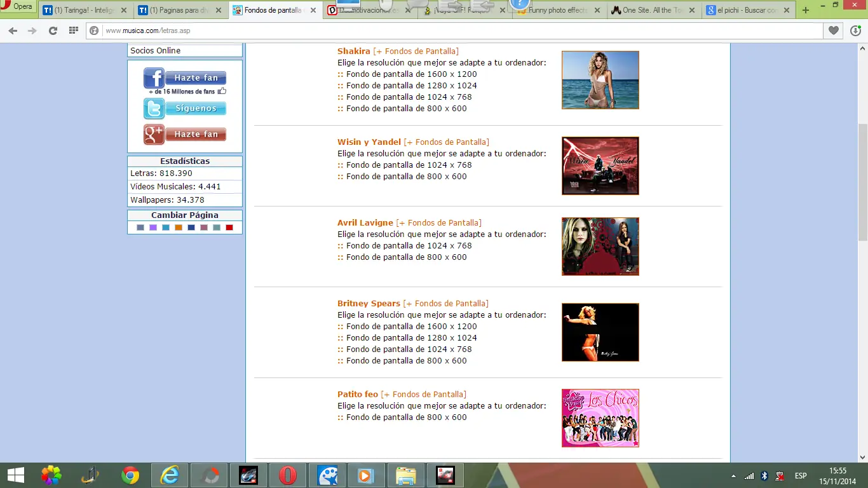Viewport: 868px width, 488px height.
Task: Open the Avril Lavigne wallpaper thumbnail
Action: 600,247
